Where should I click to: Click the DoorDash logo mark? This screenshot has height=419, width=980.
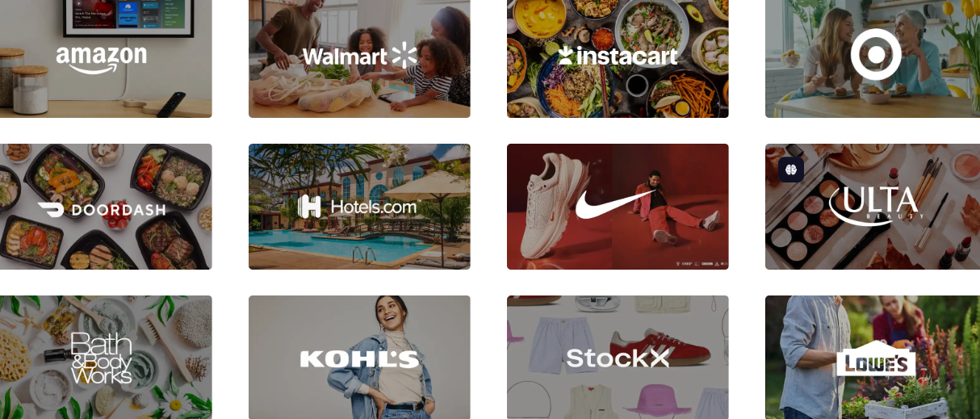50,209
